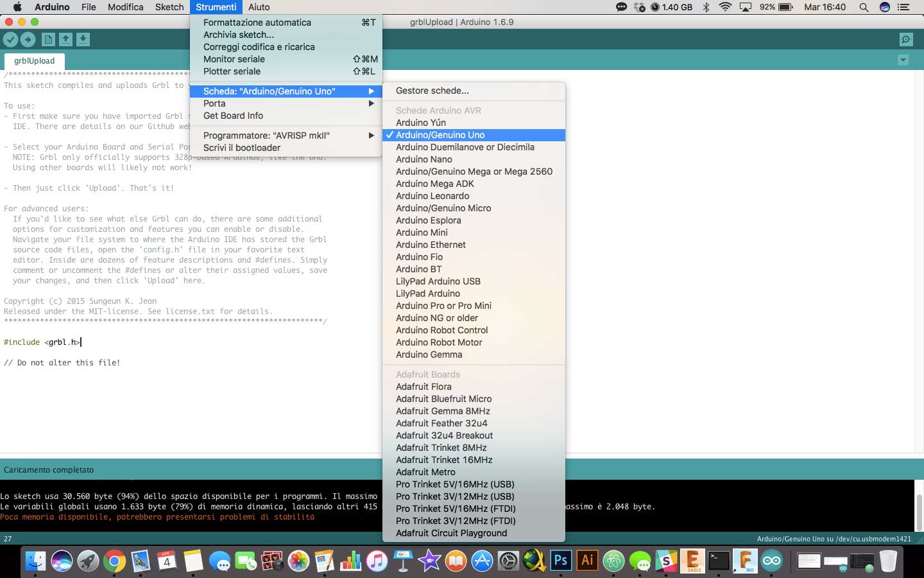Open Launchpad rocket icon in dock
The image size is (924, 578).
click(x=89, y=561)
